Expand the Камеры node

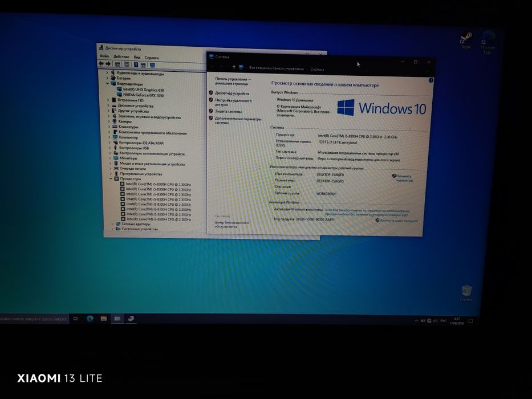pyautogui.click(x=109, y=121)
